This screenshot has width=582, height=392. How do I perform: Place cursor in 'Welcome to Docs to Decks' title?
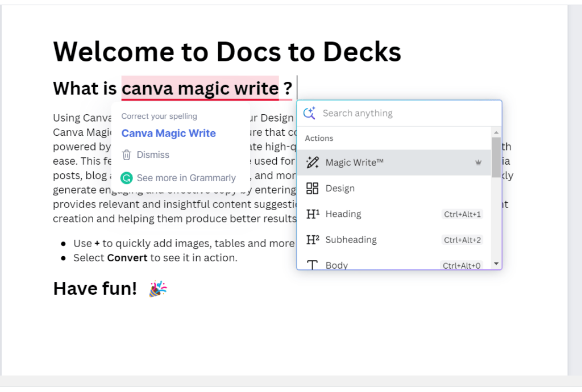(227, 52)
